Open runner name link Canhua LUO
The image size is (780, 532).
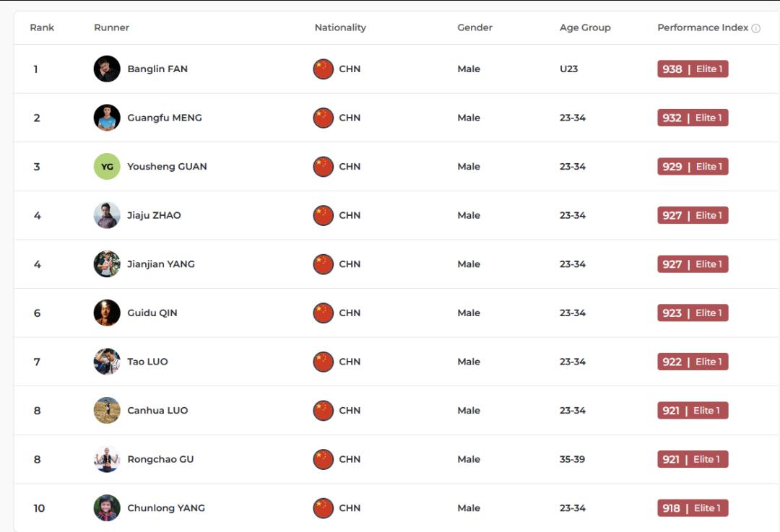[157, 410]
